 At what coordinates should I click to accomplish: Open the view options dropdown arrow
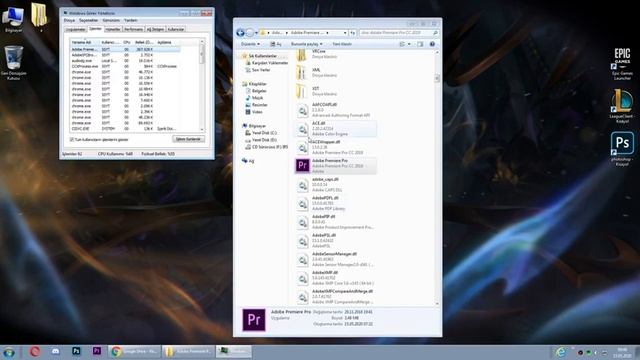click(x=409, y=44)
